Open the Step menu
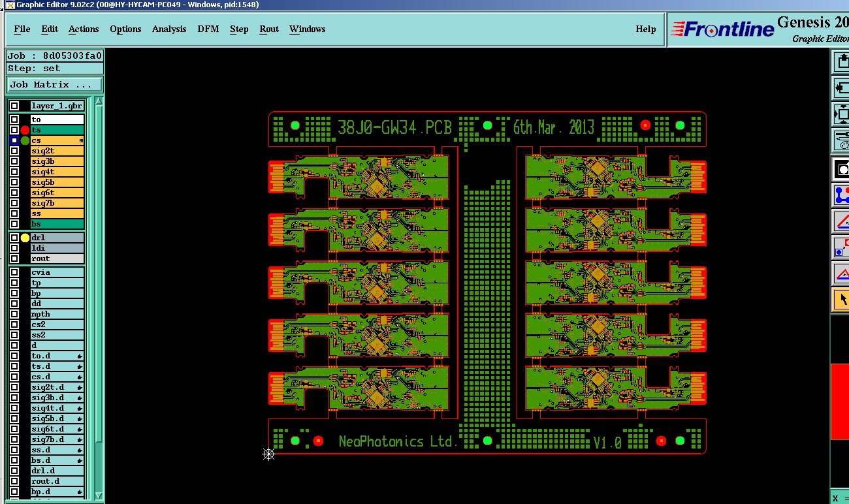The width and height of the screenshot is (849, 504). 239,29
